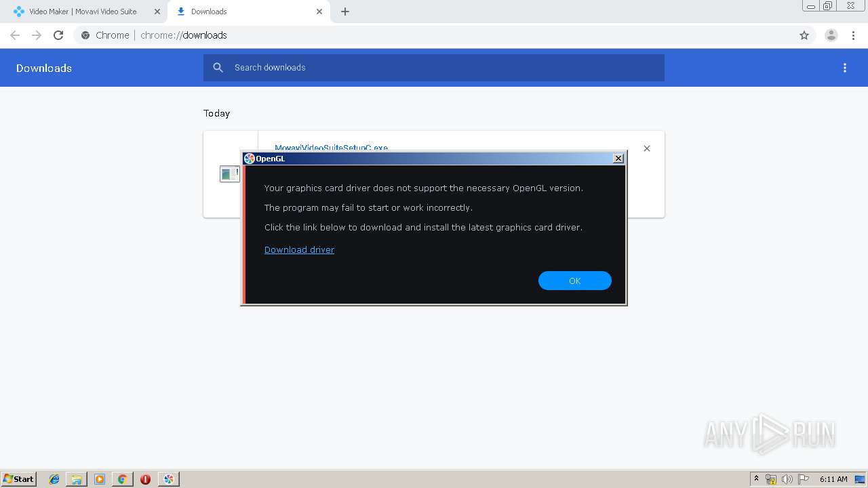Click OK in the OpenGL dialog
This screenshot has width=868, height=488.
(x=574, y=281)
